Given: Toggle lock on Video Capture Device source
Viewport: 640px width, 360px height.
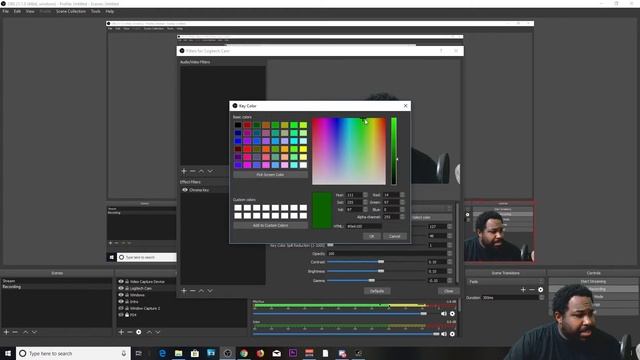Looking at the screenshot, I should (x=127, y=281).
